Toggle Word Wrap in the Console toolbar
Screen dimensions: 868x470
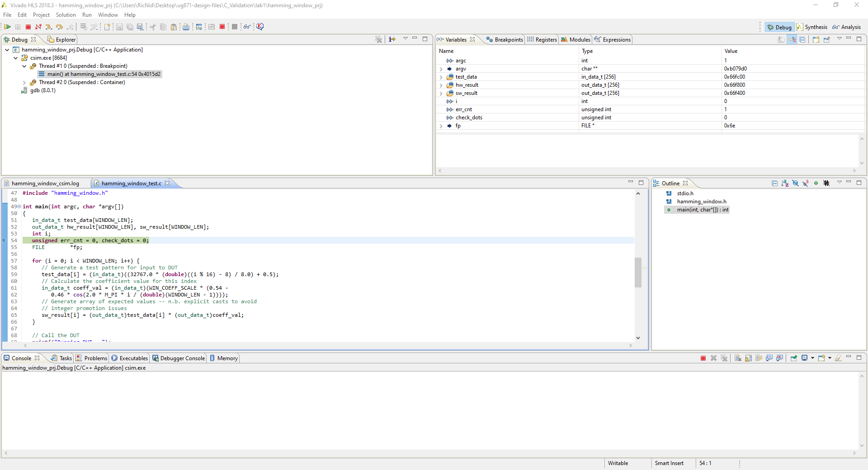pyautogui.click(x=759, y=358)
